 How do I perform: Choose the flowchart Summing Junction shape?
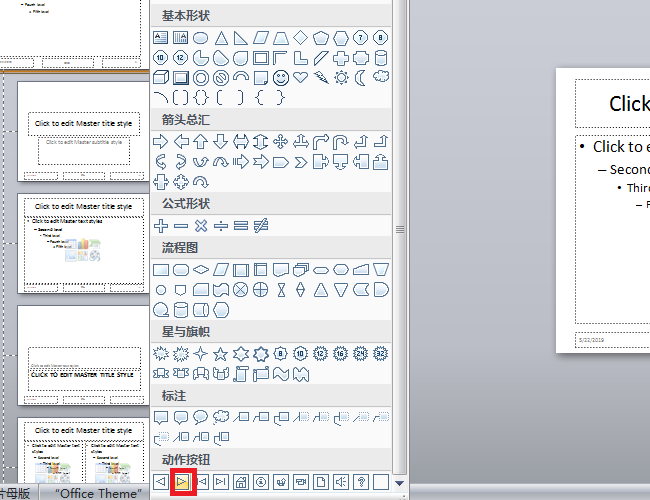tap(241, 290)
